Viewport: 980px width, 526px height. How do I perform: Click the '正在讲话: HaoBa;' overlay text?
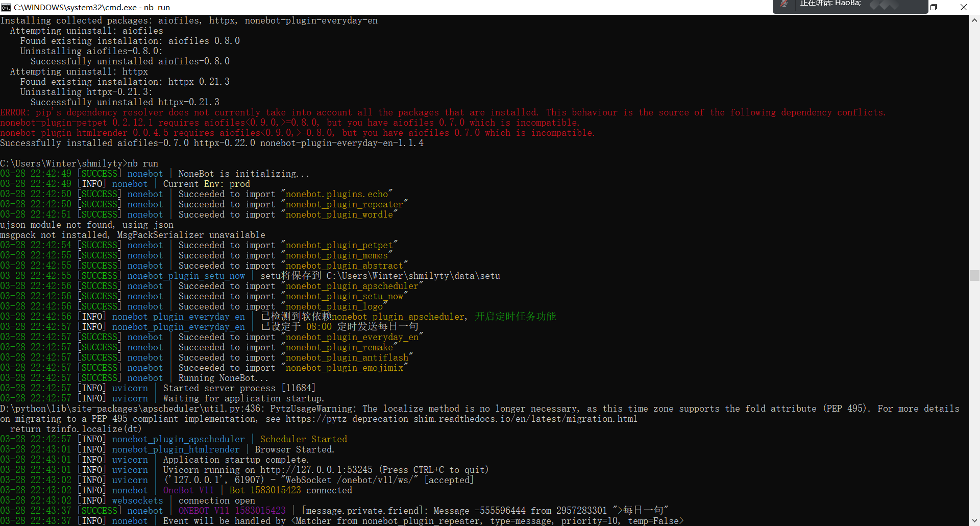(830, 4)
